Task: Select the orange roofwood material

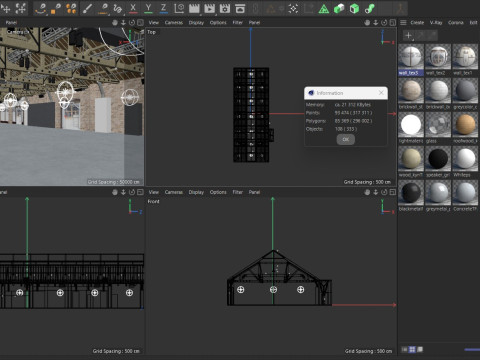Action: click(465, 127)
